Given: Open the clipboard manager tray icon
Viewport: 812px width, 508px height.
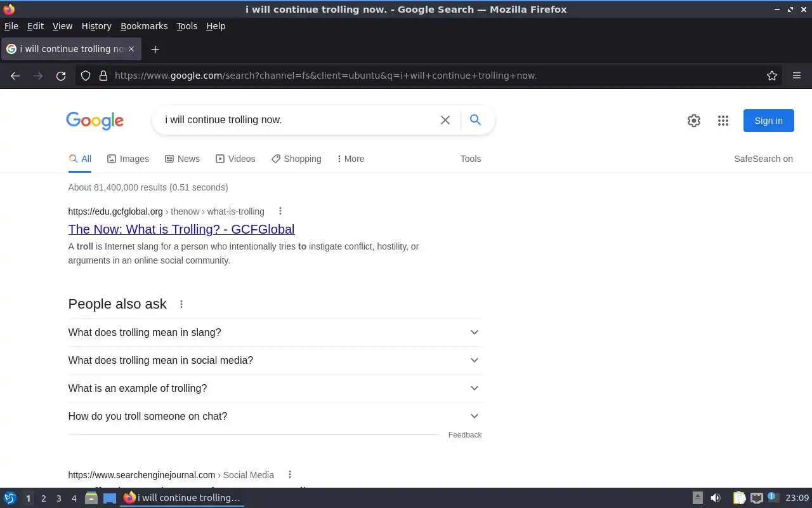Looking at the screenshot, I should [739, 498].
